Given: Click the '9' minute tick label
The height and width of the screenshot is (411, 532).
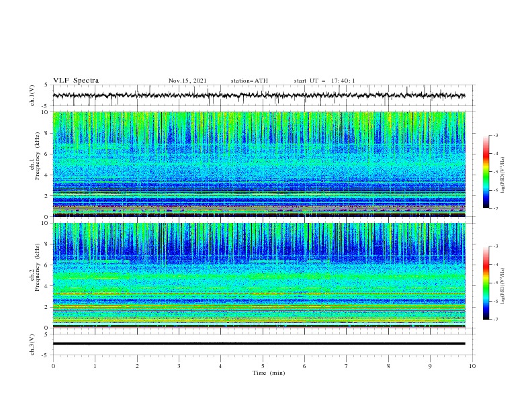Looking at the screenshot, I should pos(430,366).
